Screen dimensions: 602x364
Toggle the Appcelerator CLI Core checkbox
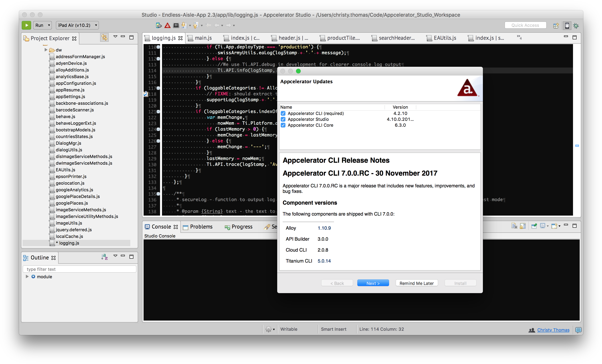pyautogui.click(x=283, y=125)
